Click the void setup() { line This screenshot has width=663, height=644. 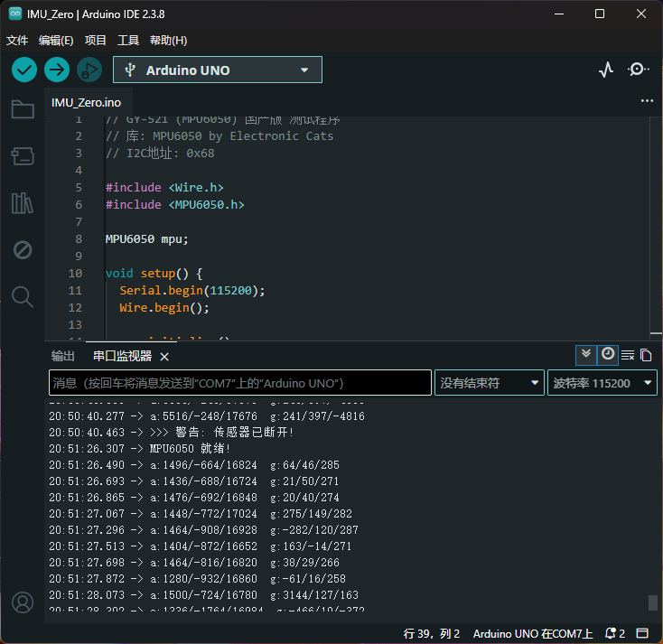154,274
